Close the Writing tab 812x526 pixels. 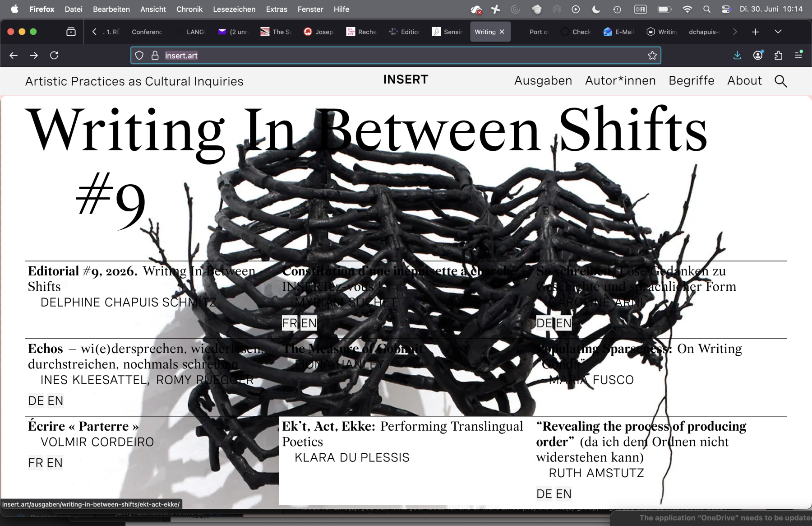pyautogui.click(x=502, y=32)
